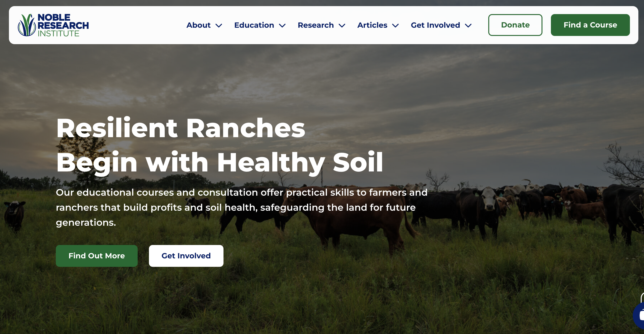Screen dimensions: 644x334
Task: Open the About menu item
Action: click(x=198, y=25)
